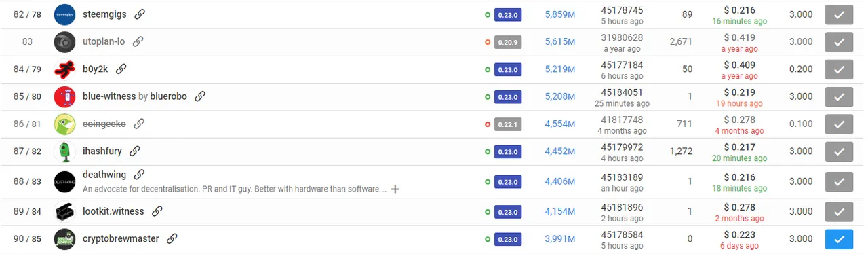Viewport: 868px width, 254px height.
Task: Click the '16 minutes ago' feed age
Action: point(739,22)
